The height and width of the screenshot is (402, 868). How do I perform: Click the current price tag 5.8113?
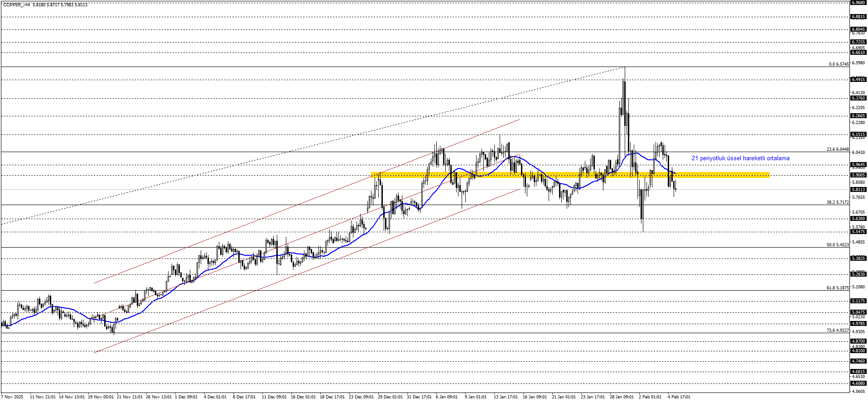click(858, 190)
